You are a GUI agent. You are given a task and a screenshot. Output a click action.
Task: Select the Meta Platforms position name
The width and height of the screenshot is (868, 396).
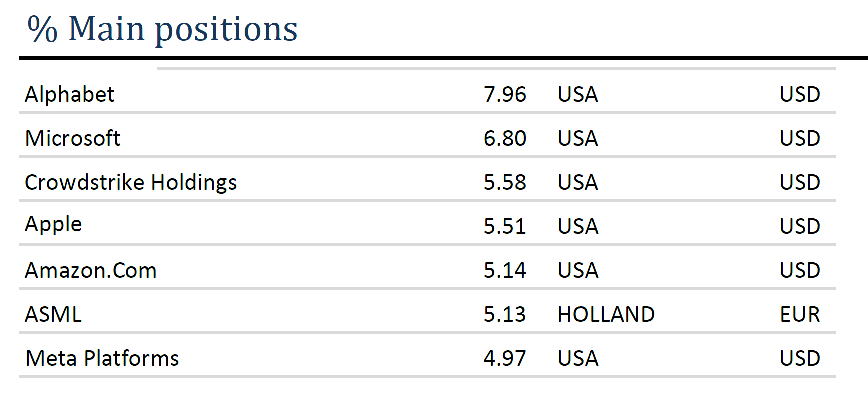coord(102,358)
